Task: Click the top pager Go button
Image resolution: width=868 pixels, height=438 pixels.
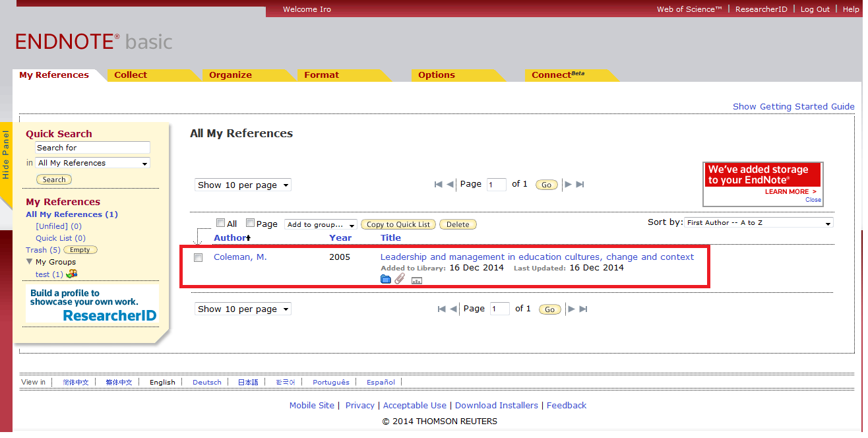Action: pos(546,185)
